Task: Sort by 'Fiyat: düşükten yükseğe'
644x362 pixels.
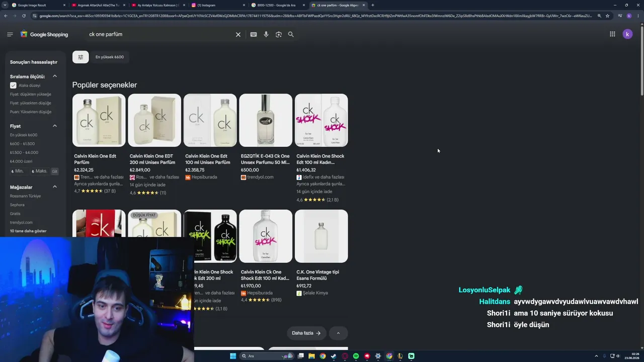Action: (x=31, y=95)
